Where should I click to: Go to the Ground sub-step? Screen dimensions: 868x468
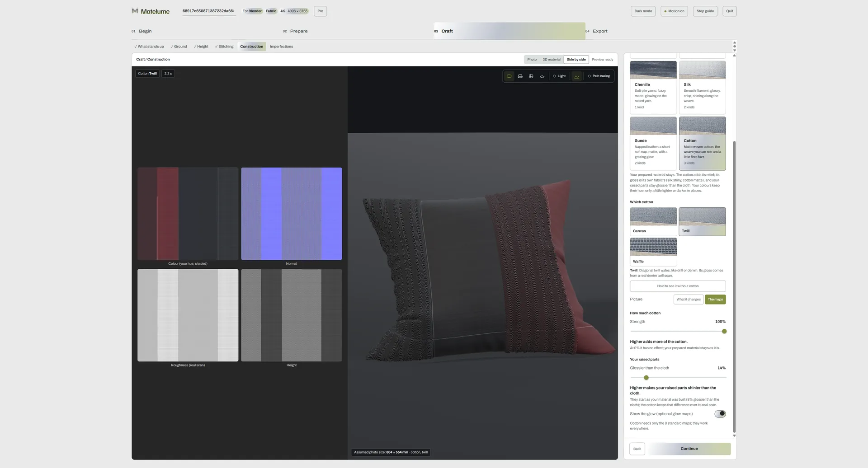[x=179, y=47]
